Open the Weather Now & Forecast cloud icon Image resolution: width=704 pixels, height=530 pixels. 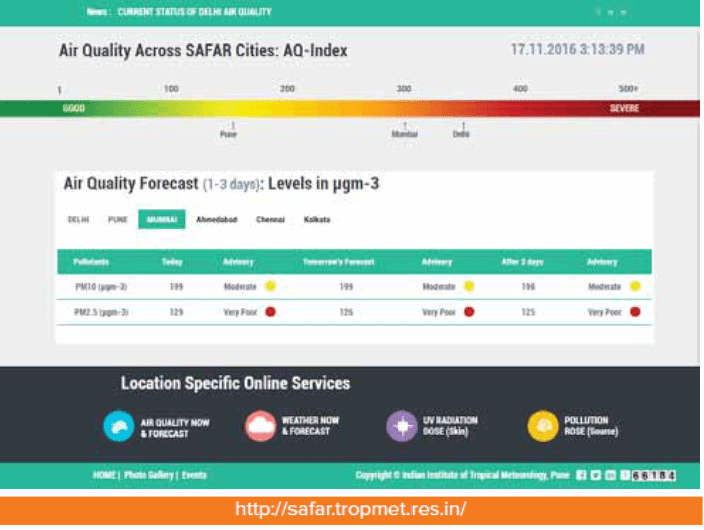(260, 427)
